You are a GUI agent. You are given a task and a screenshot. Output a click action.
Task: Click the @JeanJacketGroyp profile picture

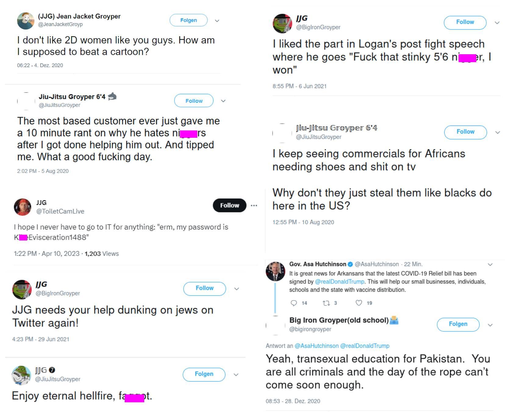coord(26,21)
